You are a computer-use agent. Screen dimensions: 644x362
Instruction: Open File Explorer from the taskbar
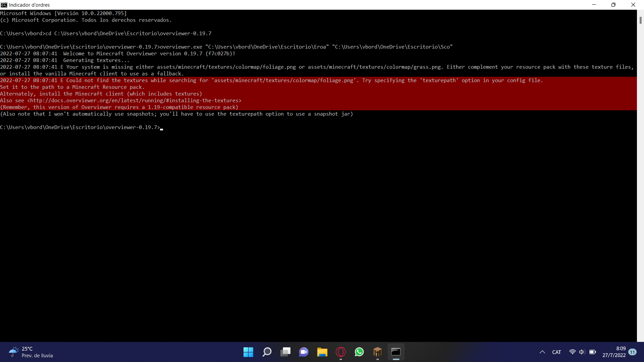pyautogui.click(x=322, y=352)
